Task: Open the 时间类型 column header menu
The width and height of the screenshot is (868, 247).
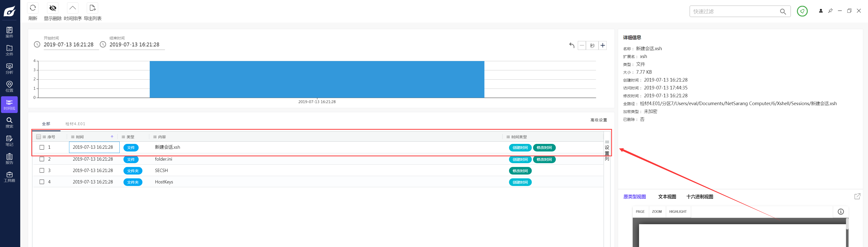Action: click(508, 137)
